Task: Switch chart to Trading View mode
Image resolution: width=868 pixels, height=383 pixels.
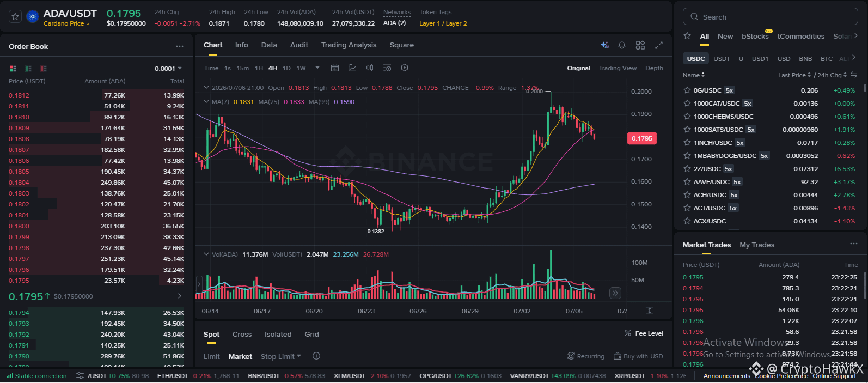Action: coord(618,68)
